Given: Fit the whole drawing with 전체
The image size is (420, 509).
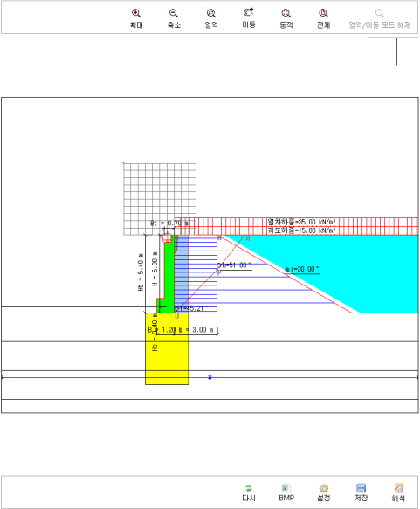Looking at the screenshot, I should click(x=324, y=19).
